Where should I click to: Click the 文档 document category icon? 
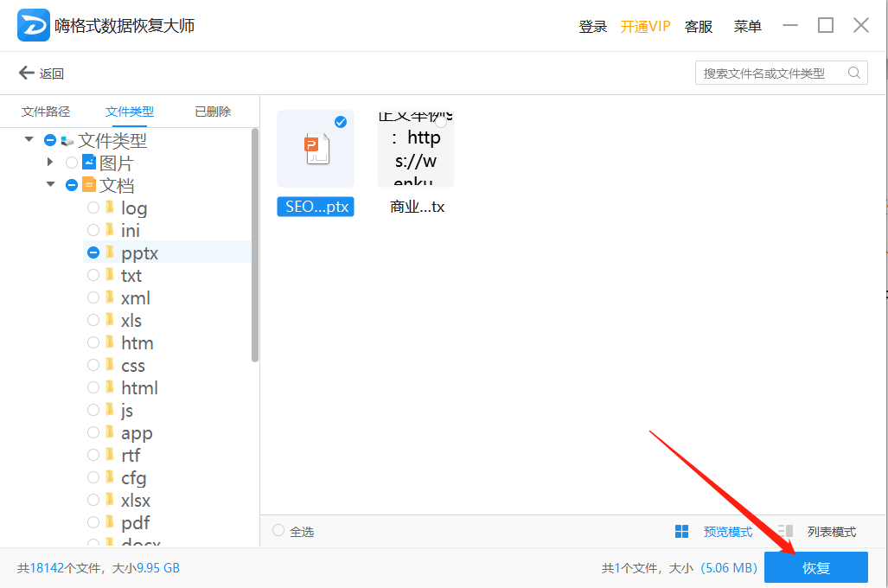[x=89, y=185]
